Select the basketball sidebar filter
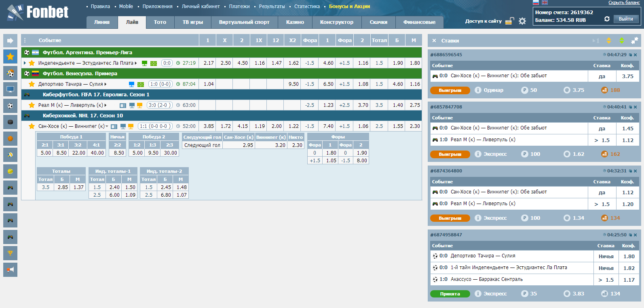This screenshot has width=644, height=308. click(10, 138)
